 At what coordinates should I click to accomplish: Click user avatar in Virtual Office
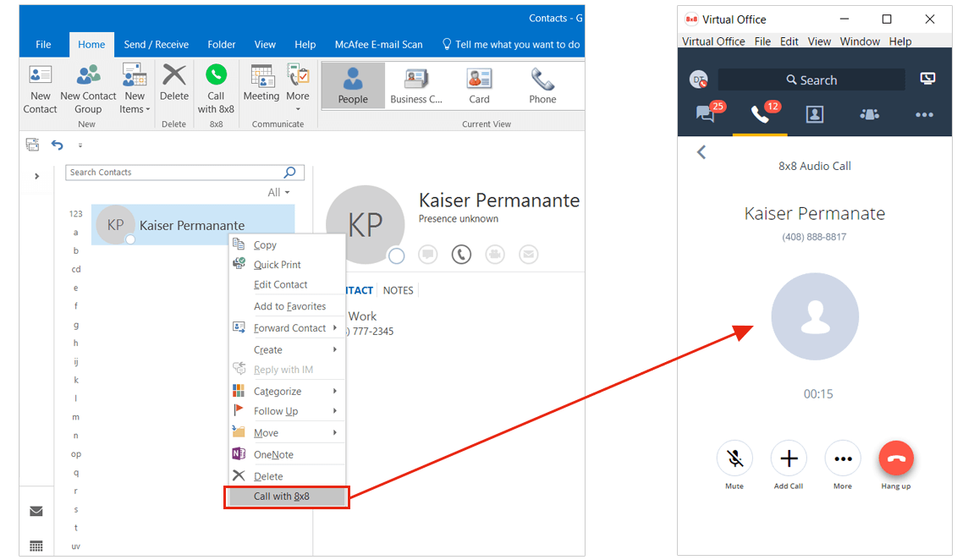click(x=698, y=80)
